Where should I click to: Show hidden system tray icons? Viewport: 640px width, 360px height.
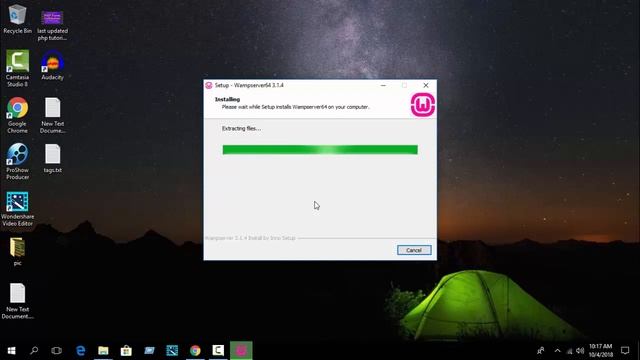558,351
